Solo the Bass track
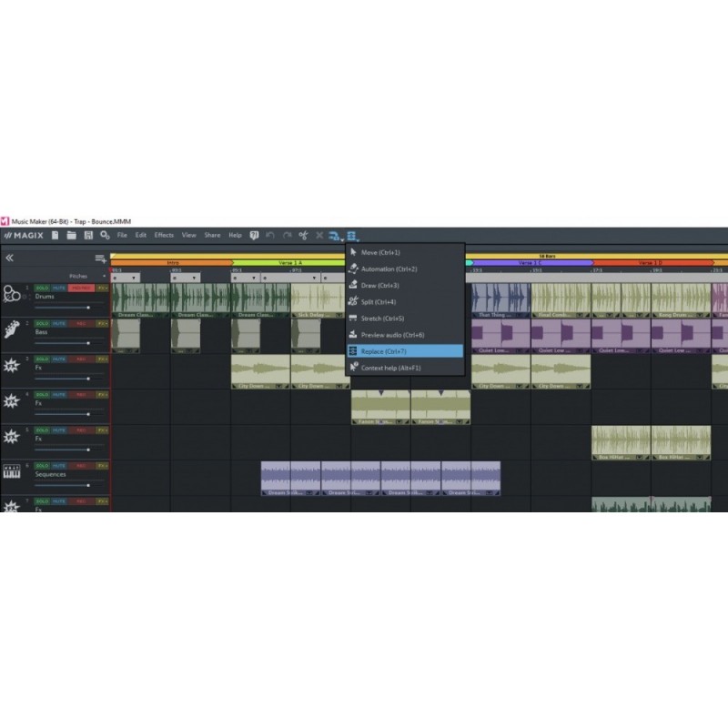This screenshot has width=728, height=728. [41, 321]
